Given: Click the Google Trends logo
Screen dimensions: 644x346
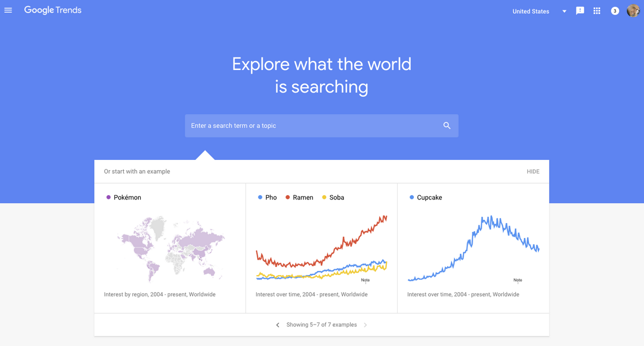Looking at the screenshot, I should click(x=52, y=10).
